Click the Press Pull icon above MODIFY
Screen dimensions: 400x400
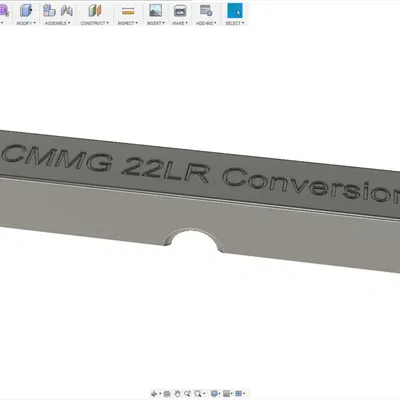click(26, 10)
